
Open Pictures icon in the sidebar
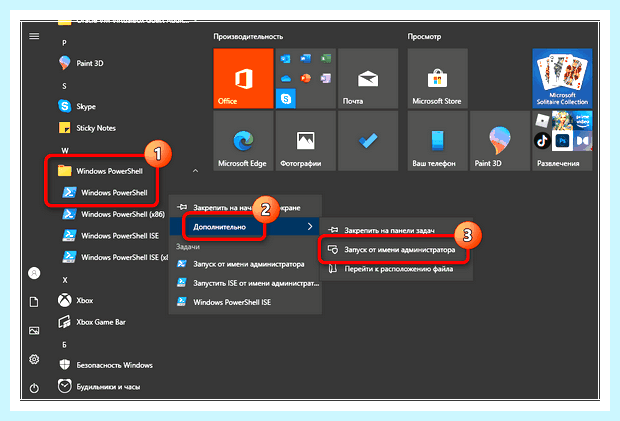coord(34,330)
